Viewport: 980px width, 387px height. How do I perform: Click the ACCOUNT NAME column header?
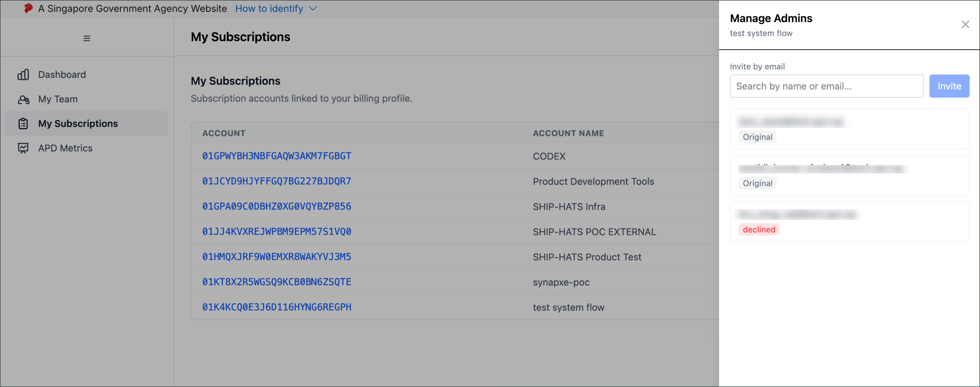(568, 133)
